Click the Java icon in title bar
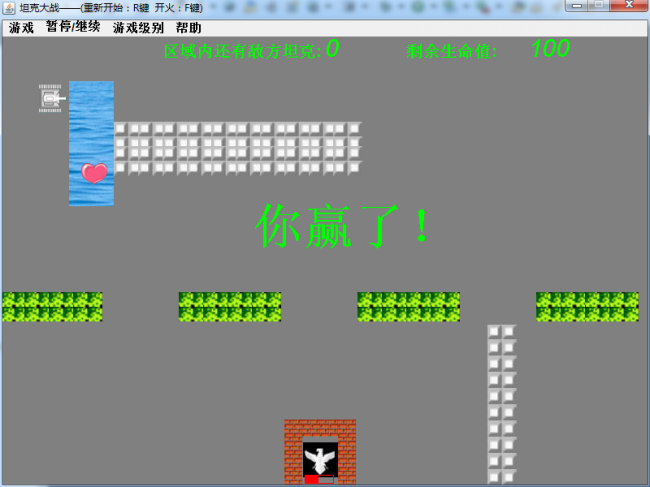 click(x=10, y=8)
